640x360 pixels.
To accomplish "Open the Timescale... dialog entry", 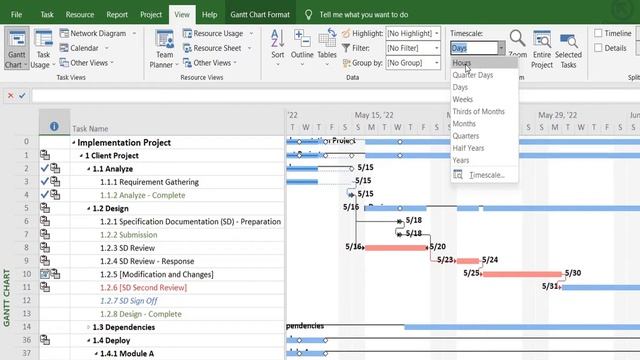I will point(484,175).
